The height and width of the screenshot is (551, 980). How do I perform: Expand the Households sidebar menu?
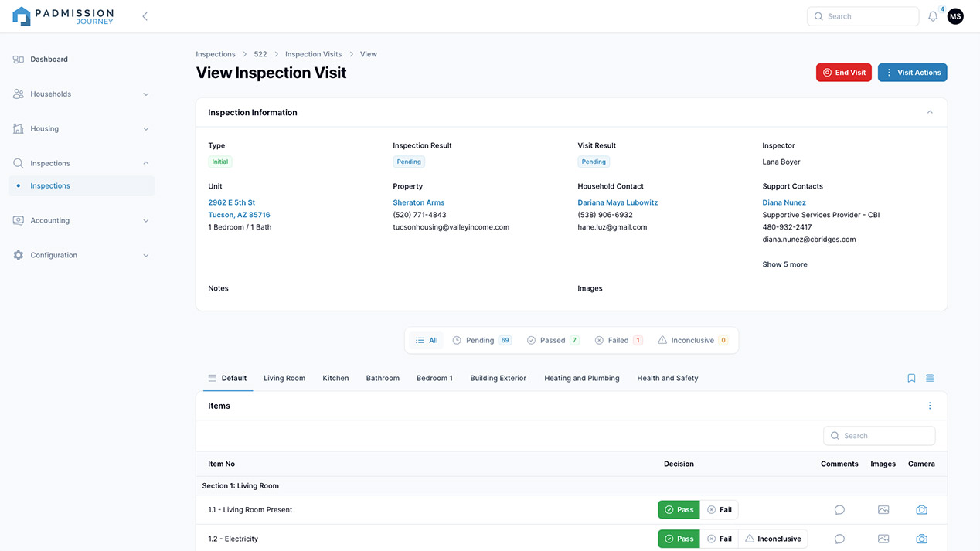pyautogui.click(x=81, y=94)
